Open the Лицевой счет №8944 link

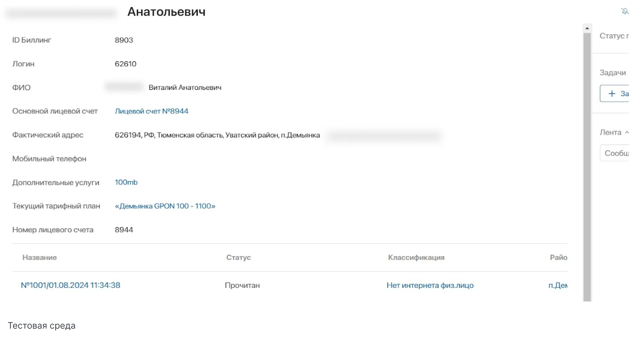click(x=152, y=111)
